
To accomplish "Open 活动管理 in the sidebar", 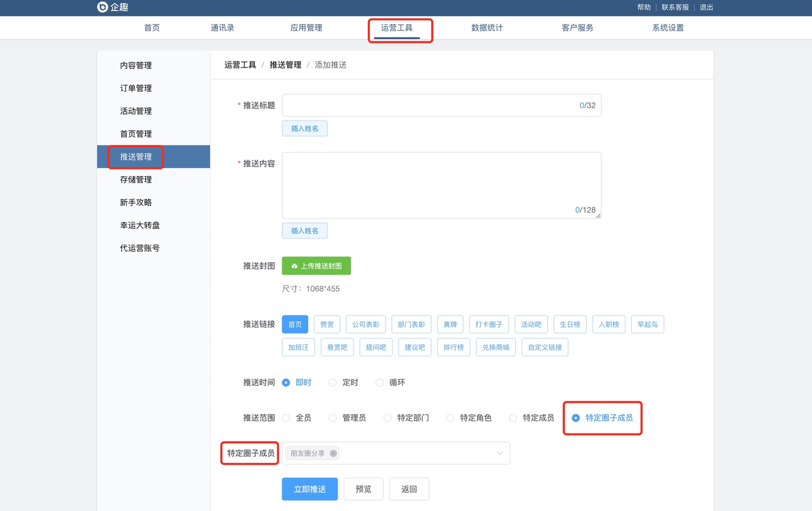I will 154,111.
